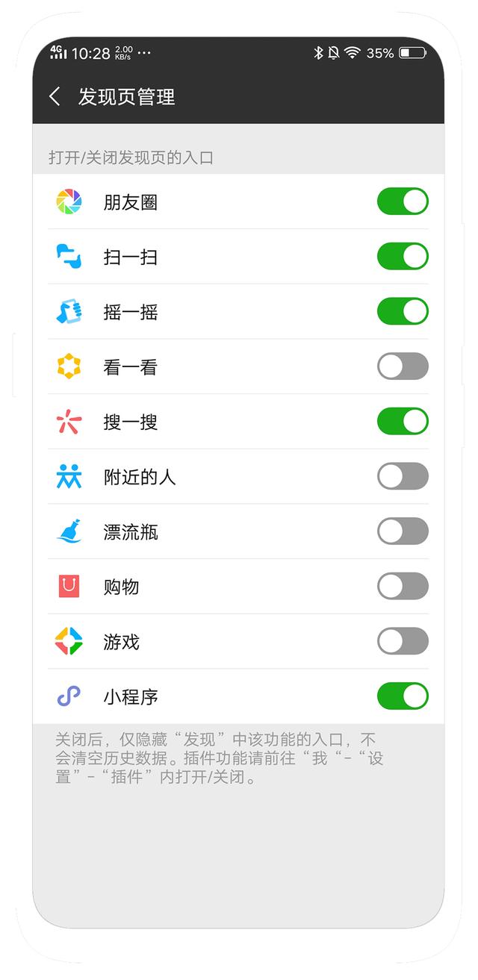The height and width of the screenshot is (980, 478).
Task: Turn off the 搜一搜 toggle
Action: click(403, 422)
